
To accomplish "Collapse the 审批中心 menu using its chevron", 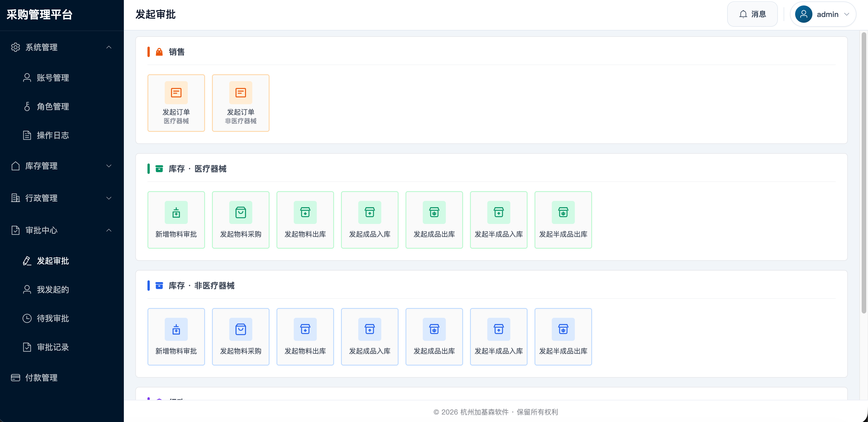I will pos(109,230).
